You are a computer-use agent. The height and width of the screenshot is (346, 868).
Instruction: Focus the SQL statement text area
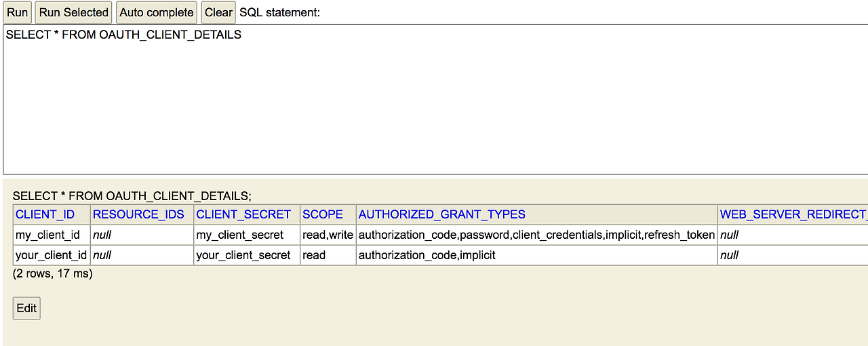pyautogui.click(x=435, y=100)
